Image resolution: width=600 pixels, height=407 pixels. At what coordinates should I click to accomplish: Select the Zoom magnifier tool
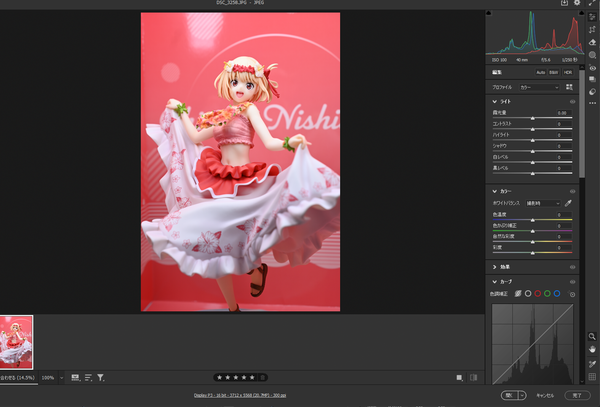(592, 337)
